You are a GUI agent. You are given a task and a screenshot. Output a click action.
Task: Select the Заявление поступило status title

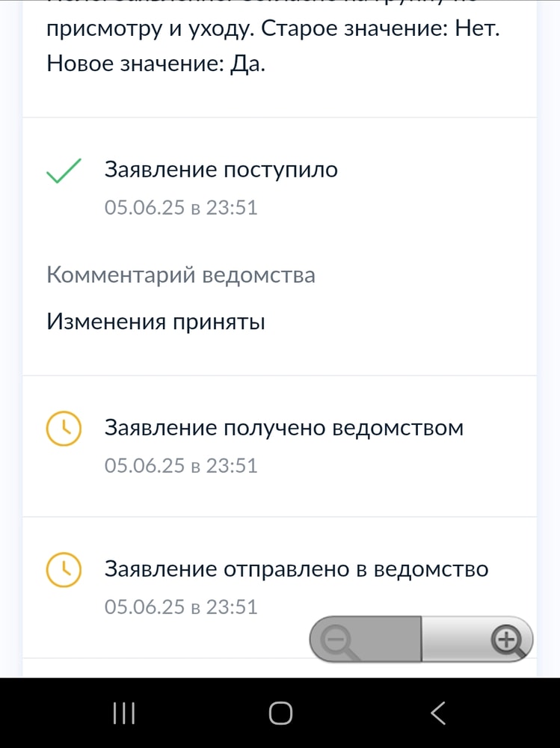tap(221, 170)
